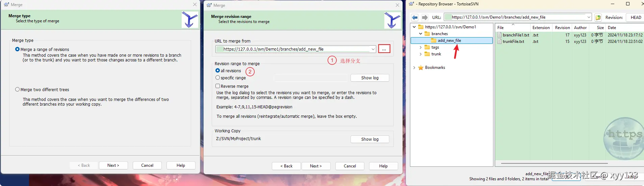Click the root Demo1 folder icon in tree

coord(421,27)
